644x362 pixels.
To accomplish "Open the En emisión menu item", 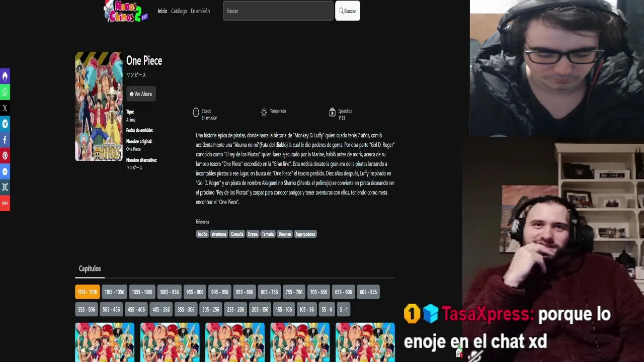I will pos(200,11).
